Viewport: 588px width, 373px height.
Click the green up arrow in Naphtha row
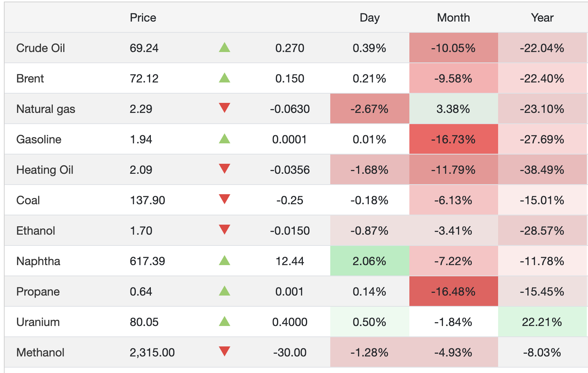225,260
